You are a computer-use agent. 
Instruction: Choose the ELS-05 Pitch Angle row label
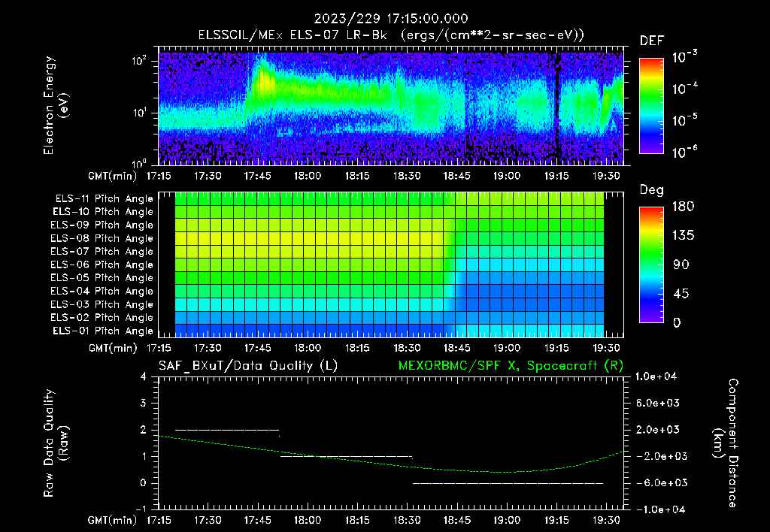pyautogui.click(x=102, y=278)
